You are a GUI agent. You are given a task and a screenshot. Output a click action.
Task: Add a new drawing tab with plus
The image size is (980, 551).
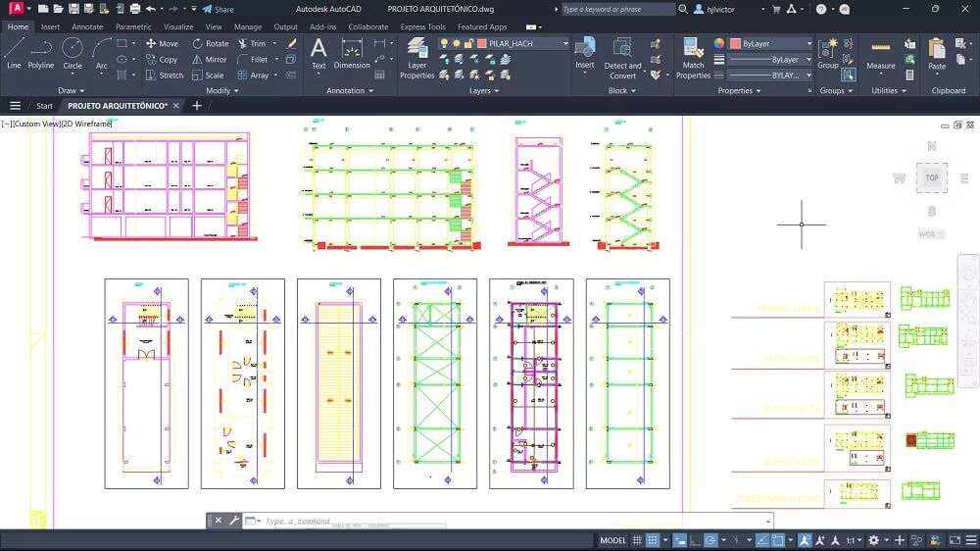pos(197,106)
